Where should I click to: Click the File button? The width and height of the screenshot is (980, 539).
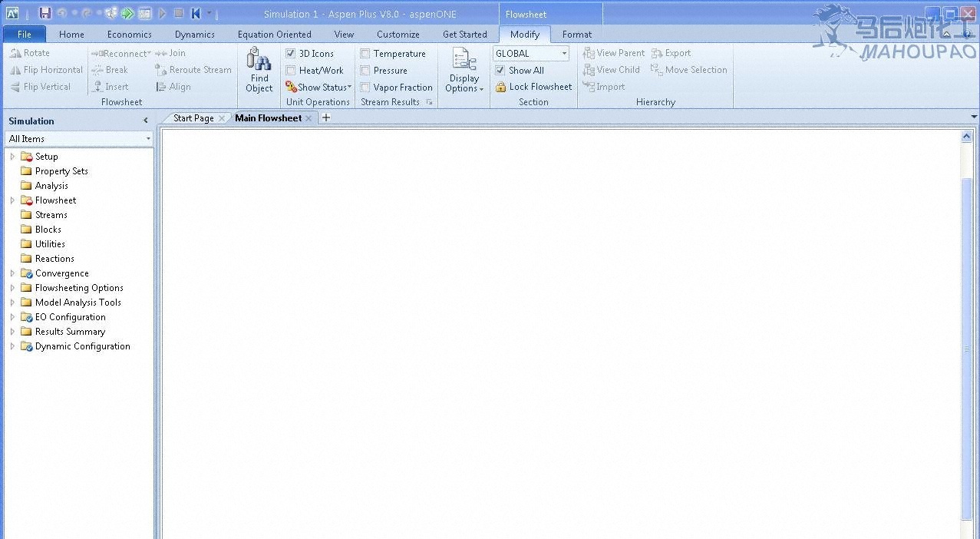(25, 34)
